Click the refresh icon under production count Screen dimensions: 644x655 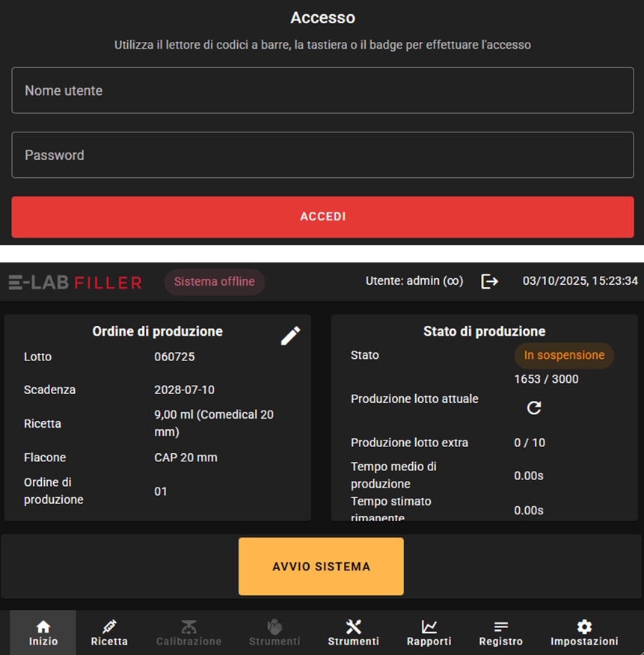pyautogui.click(x=534, y=408)
